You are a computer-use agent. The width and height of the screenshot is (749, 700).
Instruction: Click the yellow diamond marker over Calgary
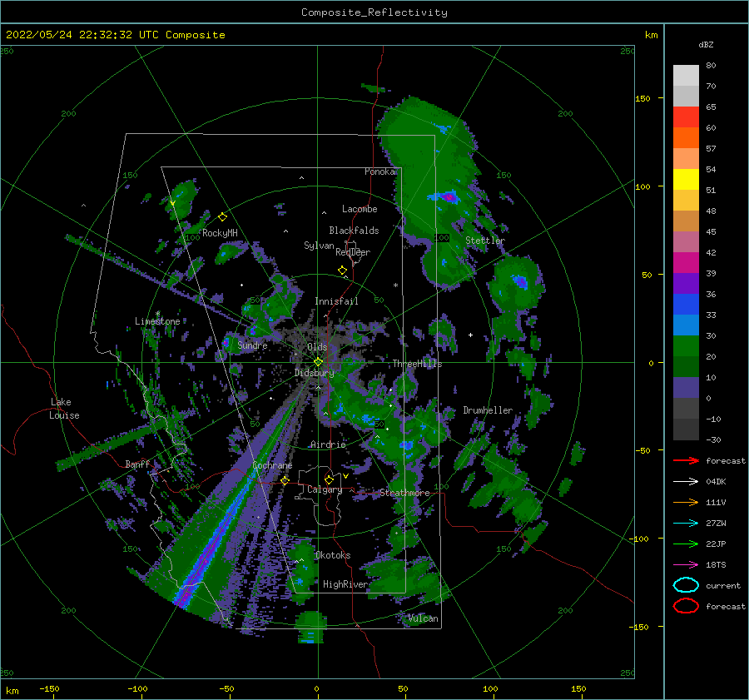click(x=329, y=479)
